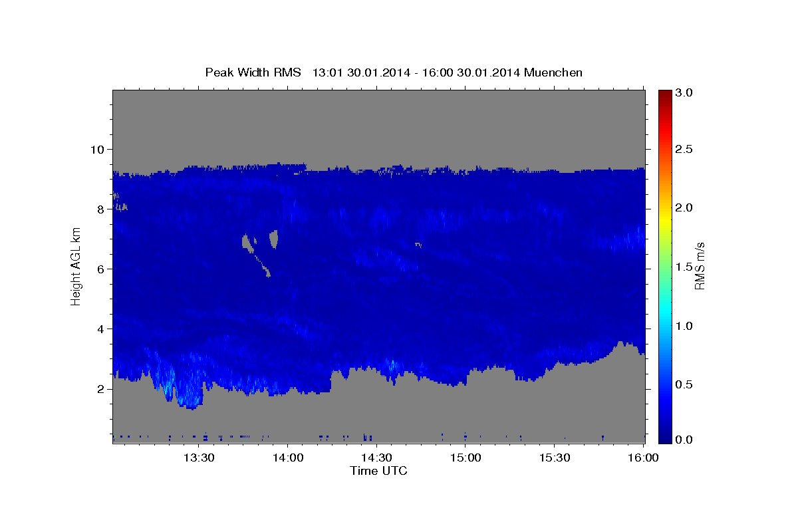
Task: Click the 15:00 time tick label
Action: pos(465,458)
